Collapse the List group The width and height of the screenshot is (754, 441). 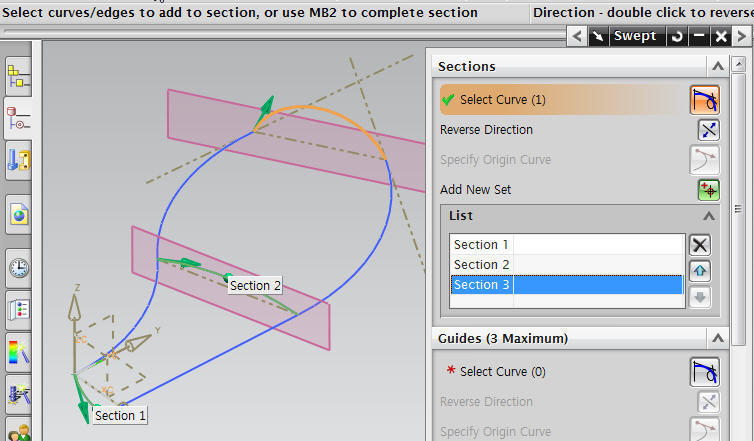coord(709,216)
